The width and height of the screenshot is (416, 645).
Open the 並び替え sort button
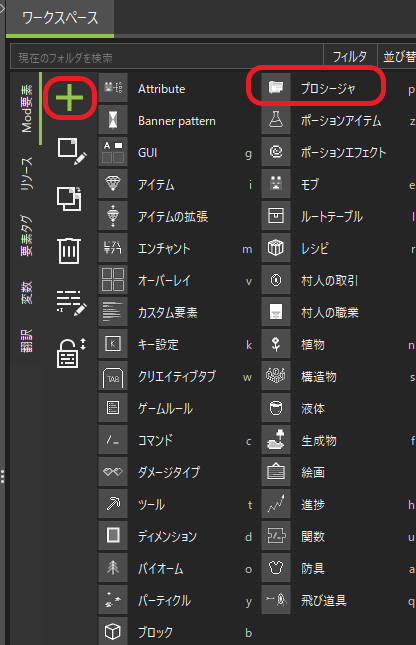[398, 56]
